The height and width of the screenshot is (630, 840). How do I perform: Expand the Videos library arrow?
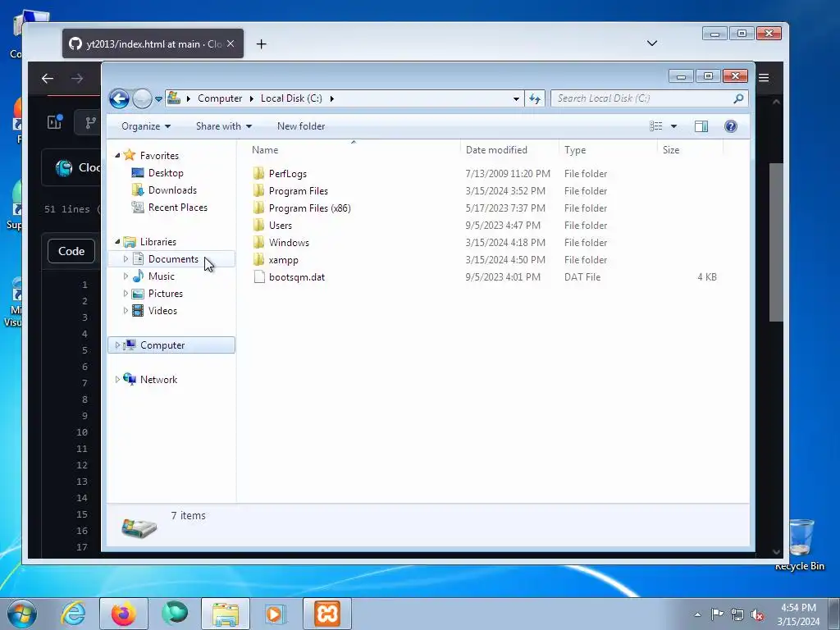click(x=126, y=311)
